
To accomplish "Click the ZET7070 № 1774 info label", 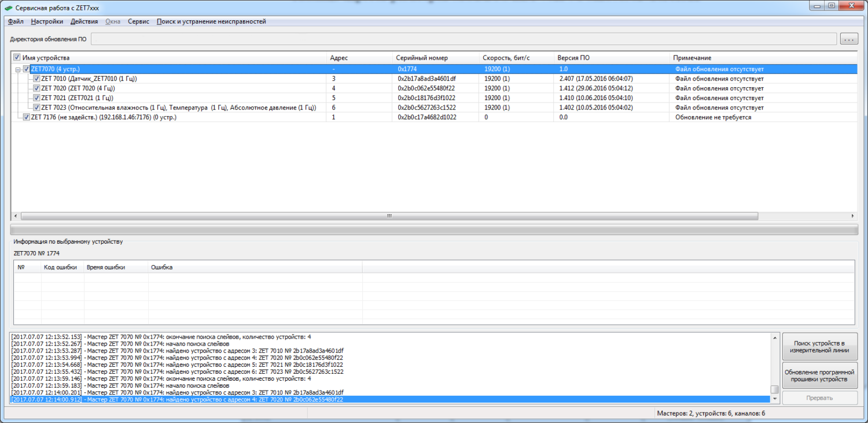I will pos(36,253).
